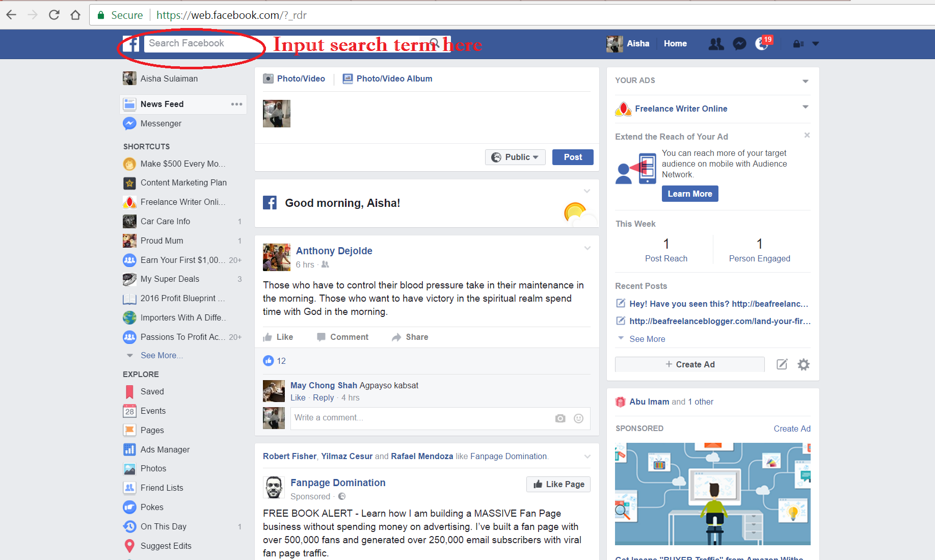935x560 pixels.
Task: Open Photos icon in Explore
Action: pyautogui.click(x=129, y=468)
